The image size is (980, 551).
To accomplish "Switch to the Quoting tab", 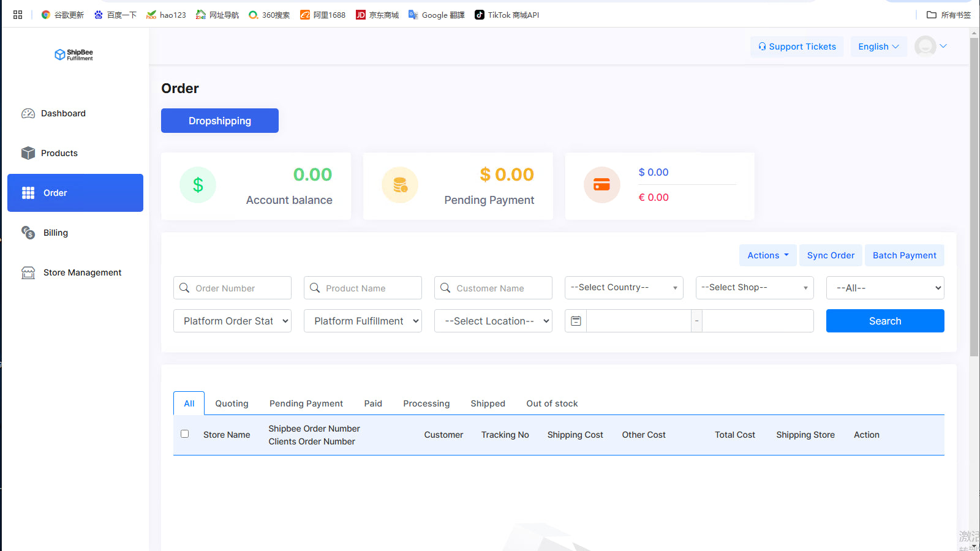I will (x=232, y=403).
